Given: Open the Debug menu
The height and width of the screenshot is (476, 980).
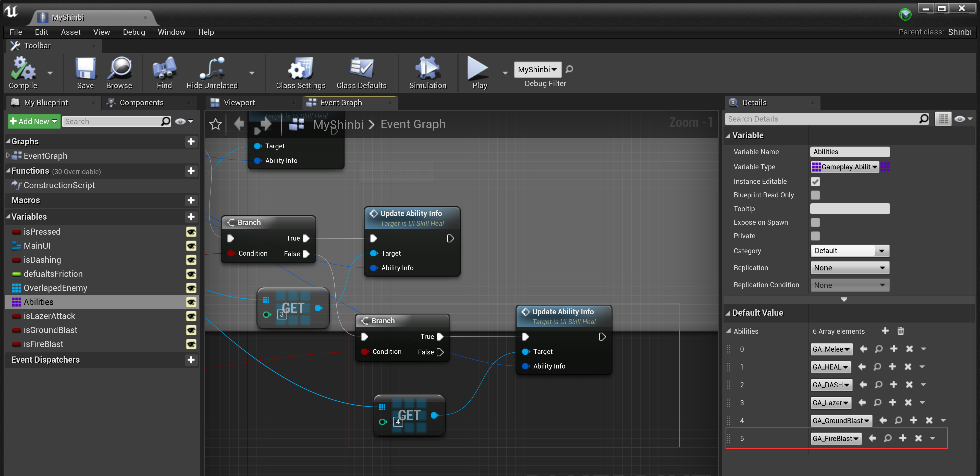Looking at the screenshot, I should point(133,32).
